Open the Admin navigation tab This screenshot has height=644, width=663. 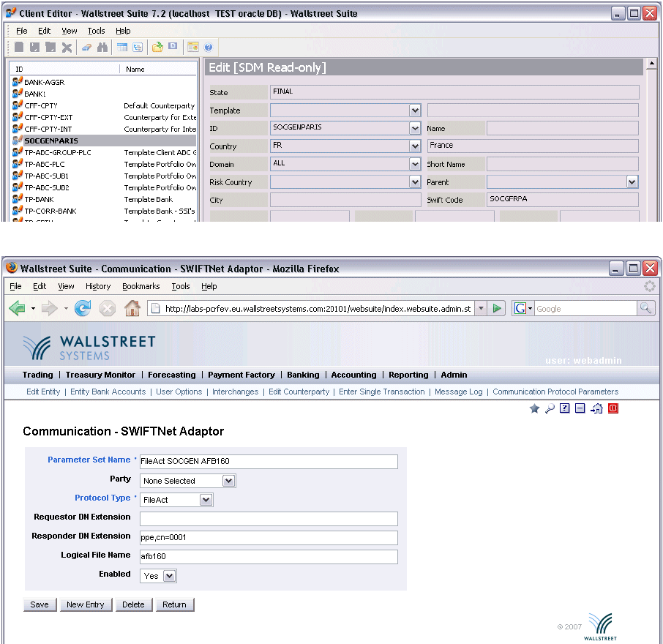[x=454, y=375]
